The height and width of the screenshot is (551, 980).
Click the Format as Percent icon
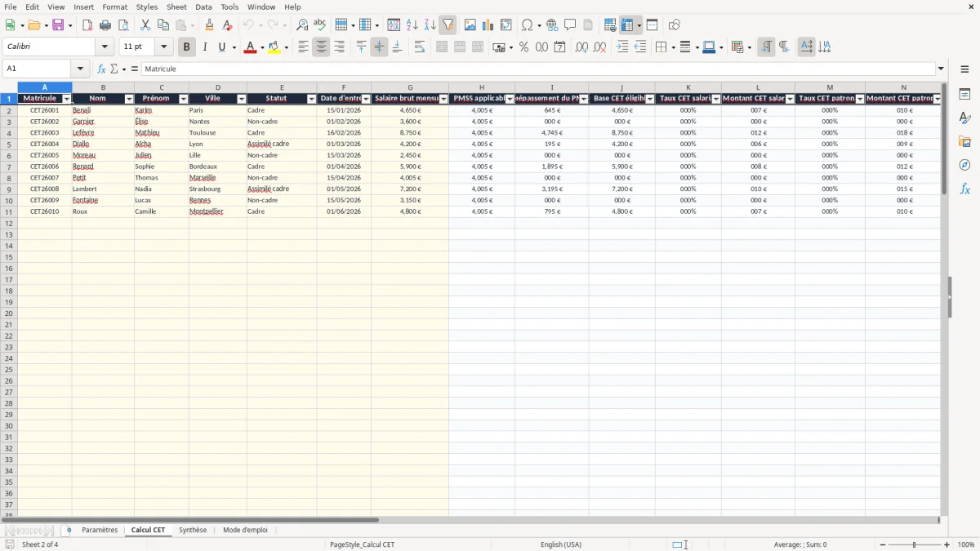[x=523, y=47]
